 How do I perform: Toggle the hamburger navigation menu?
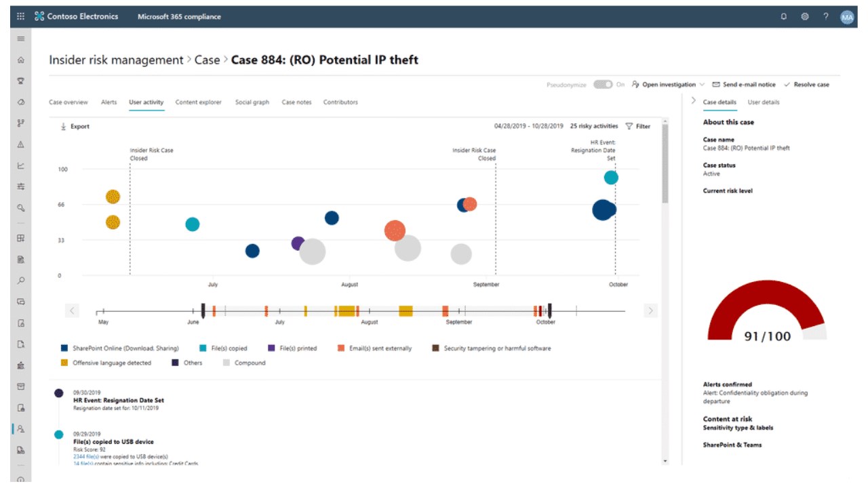pos(21,39)
